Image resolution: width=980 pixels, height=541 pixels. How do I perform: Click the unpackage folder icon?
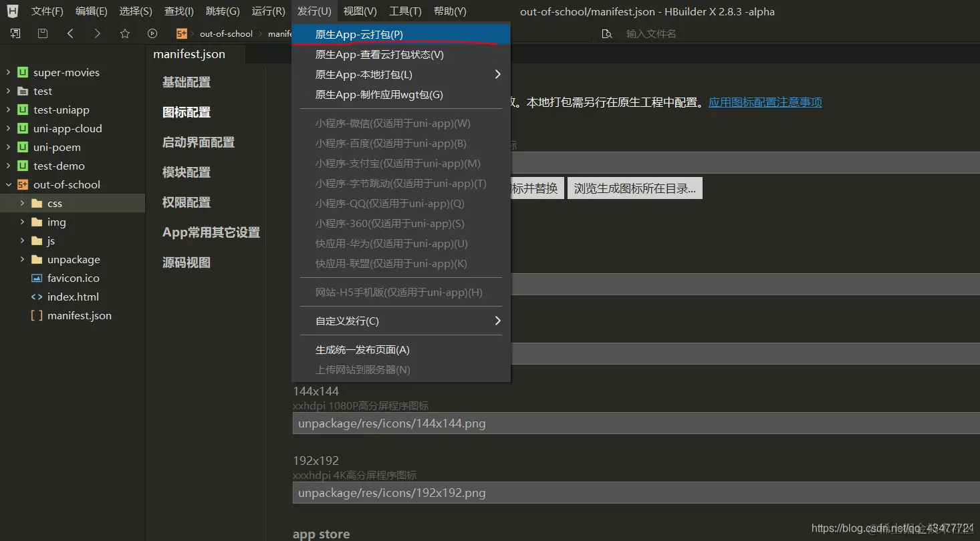(37, 259)
